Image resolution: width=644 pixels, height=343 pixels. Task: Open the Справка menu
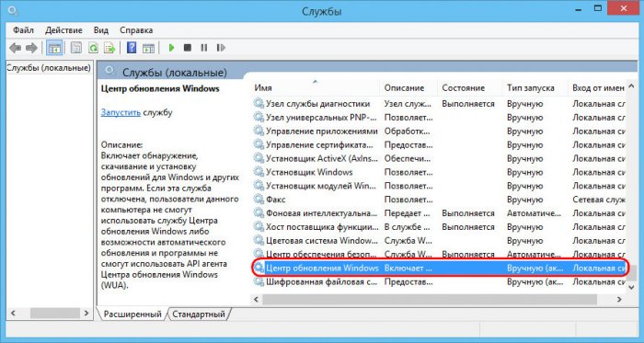point(136,30)
